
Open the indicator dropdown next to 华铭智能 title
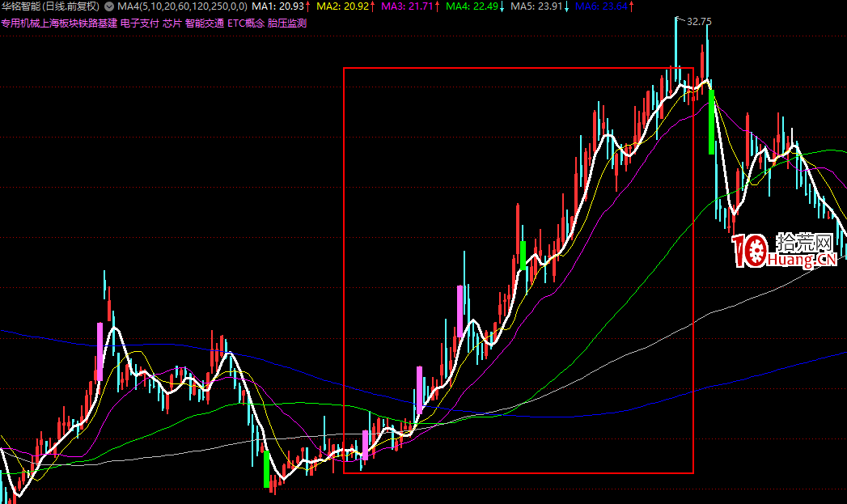109,6
